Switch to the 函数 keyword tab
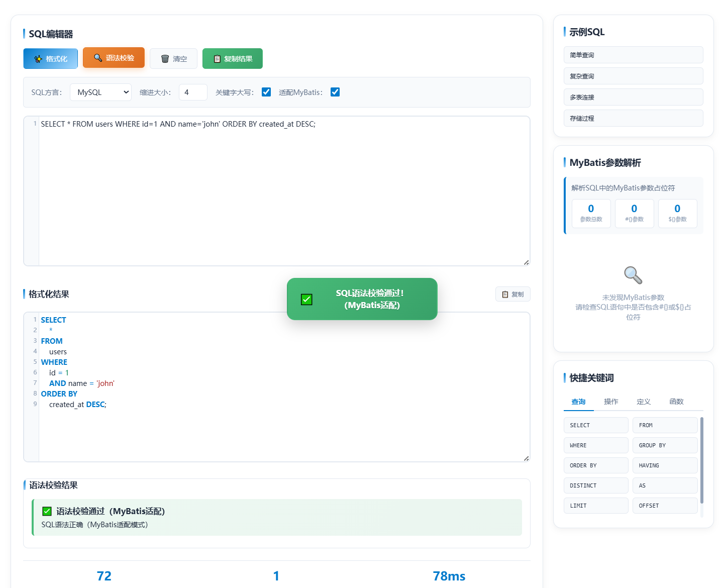Screen dimensions: 723x588 pos(677,402)
